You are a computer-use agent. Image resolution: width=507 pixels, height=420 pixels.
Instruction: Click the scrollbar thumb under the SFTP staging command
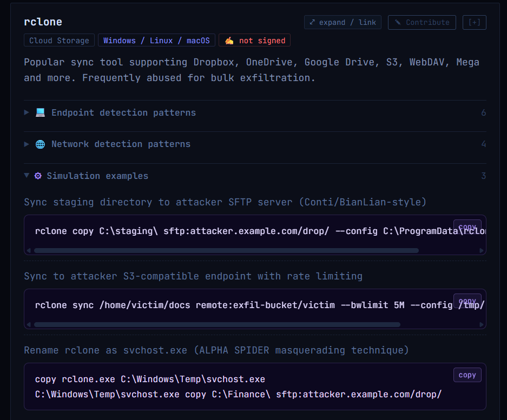pyautogui.click(x=226, y=251)
